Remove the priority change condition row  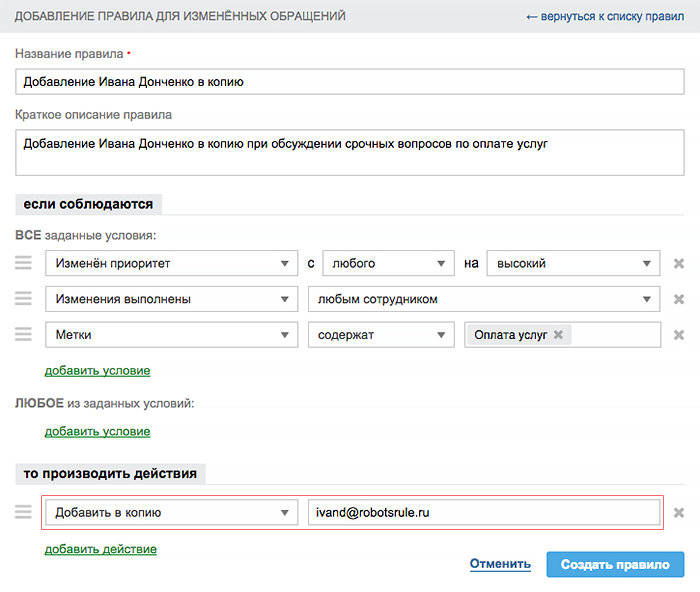pyautogui.click(x=679, y=263)
